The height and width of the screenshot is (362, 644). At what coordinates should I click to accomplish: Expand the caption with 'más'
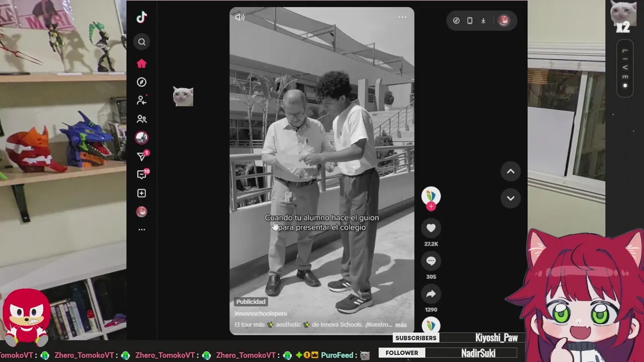click(x=401, y=325)
